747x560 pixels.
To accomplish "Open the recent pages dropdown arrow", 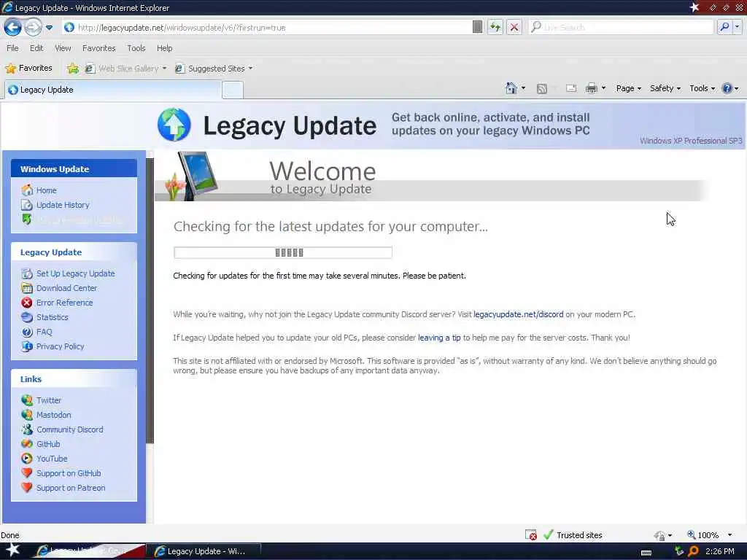I will pos(49,28).
